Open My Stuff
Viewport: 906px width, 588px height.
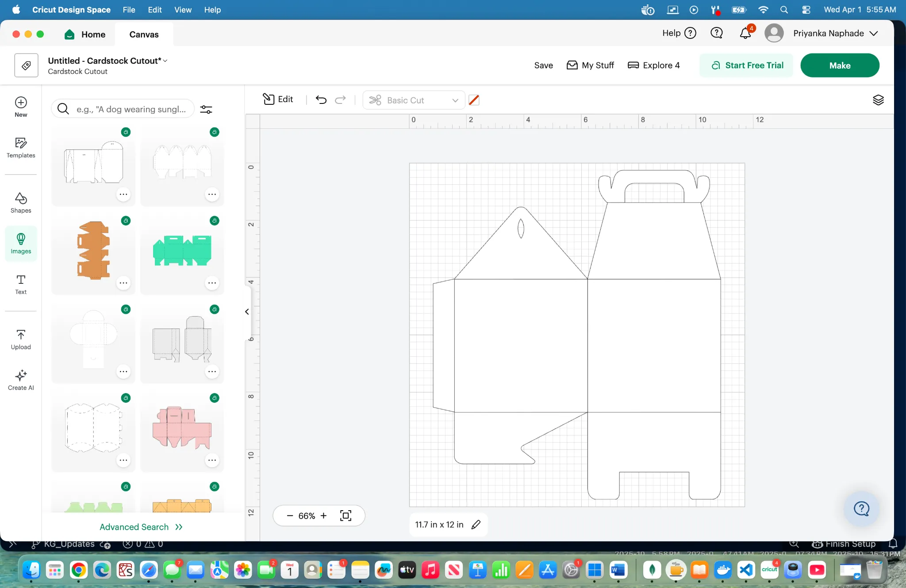pyautogui.click(x=591, y=65)
